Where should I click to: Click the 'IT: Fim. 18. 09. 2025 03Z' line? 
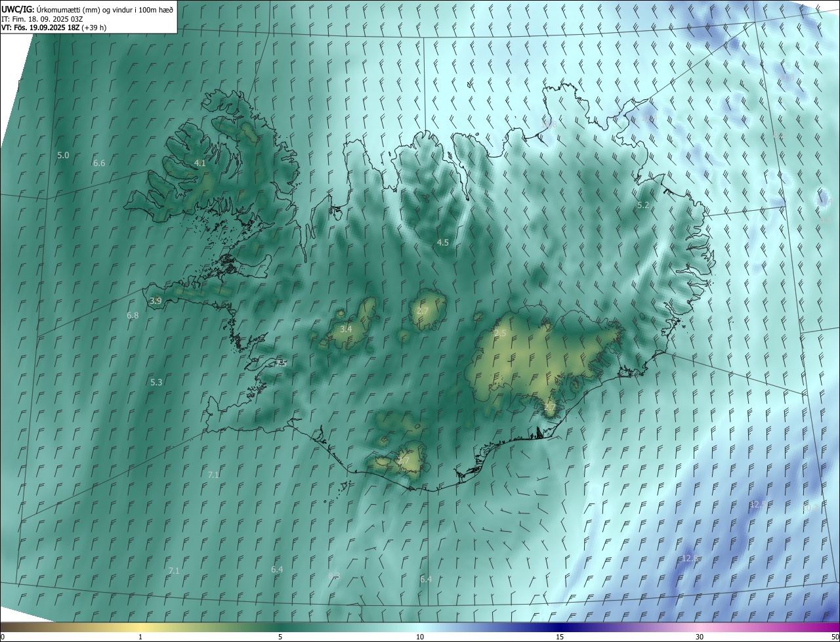43,18
